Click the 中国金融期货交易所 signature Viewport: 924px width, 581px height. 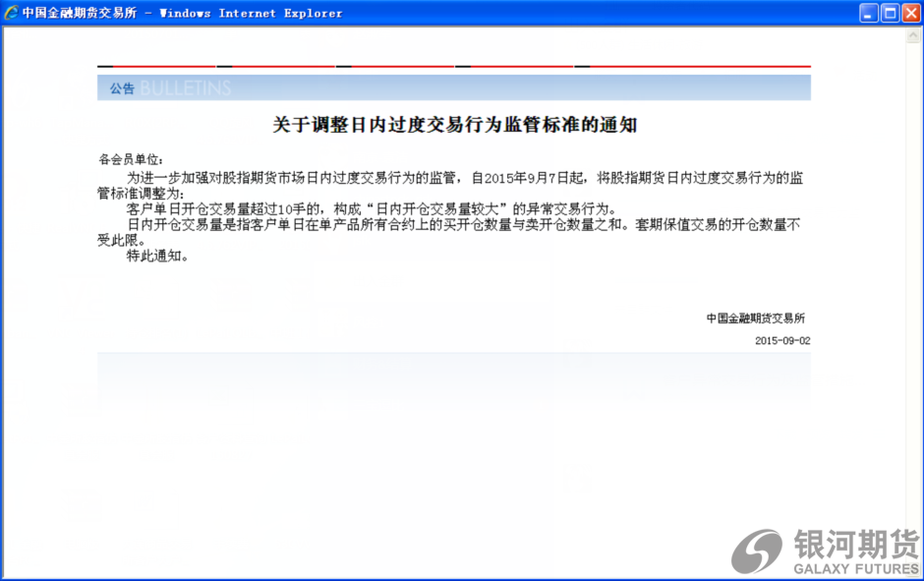(755, 319)
